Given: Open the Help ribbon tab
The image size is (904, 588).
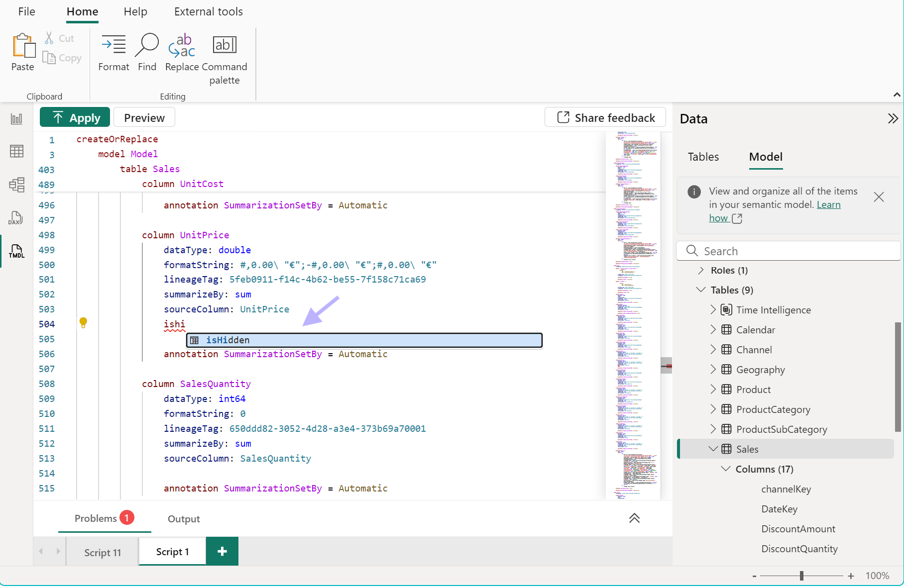Looking at the screenshot, I should pyautogui.click(x=135, y=11).
